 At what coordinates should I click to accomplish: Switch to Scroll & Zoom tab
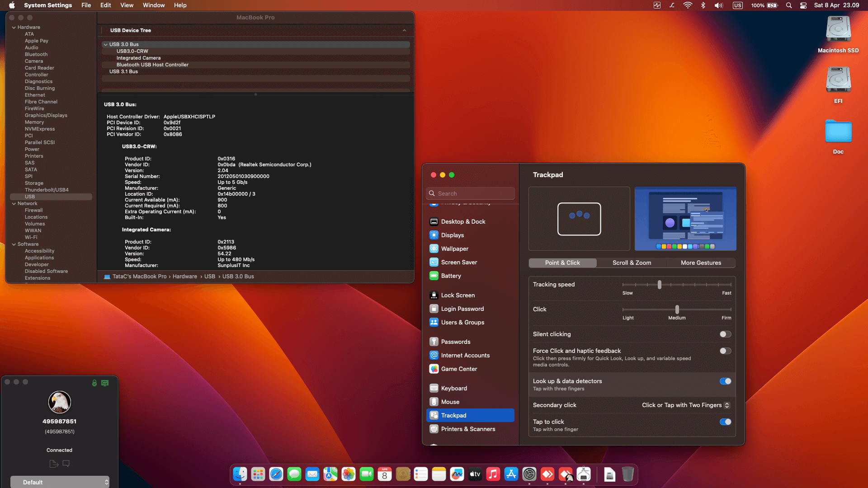[x=632, y=263]
